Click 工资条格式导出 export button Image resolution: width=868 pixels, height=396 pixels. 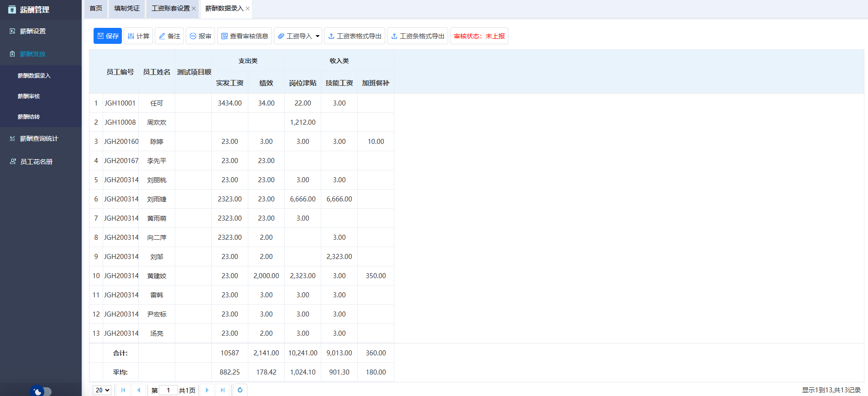[x=418, y=36]
